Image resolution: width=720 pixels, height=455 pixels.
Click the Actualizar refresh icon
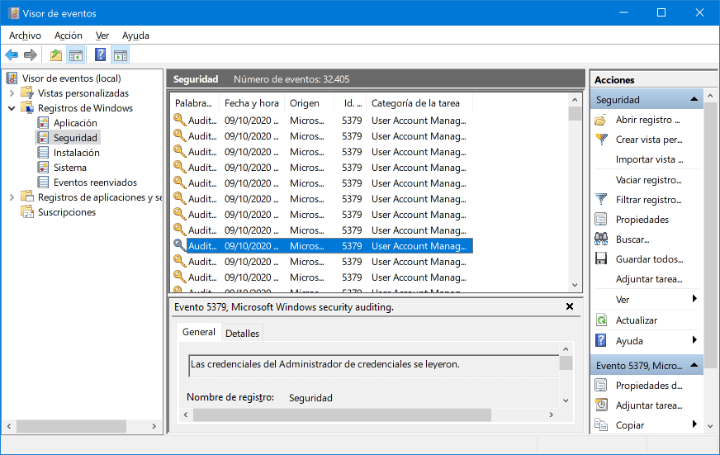tap(601, 320)
